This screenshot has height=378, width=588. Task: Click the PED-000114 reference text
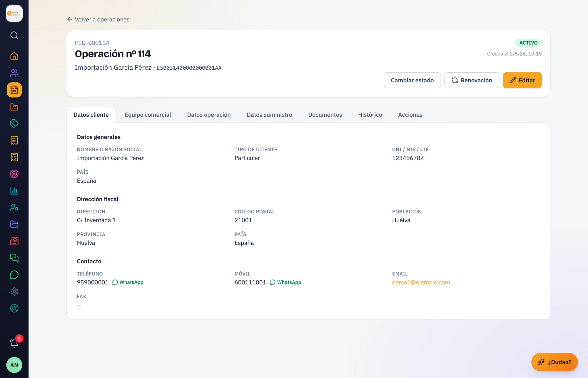[x=92, y=43]
